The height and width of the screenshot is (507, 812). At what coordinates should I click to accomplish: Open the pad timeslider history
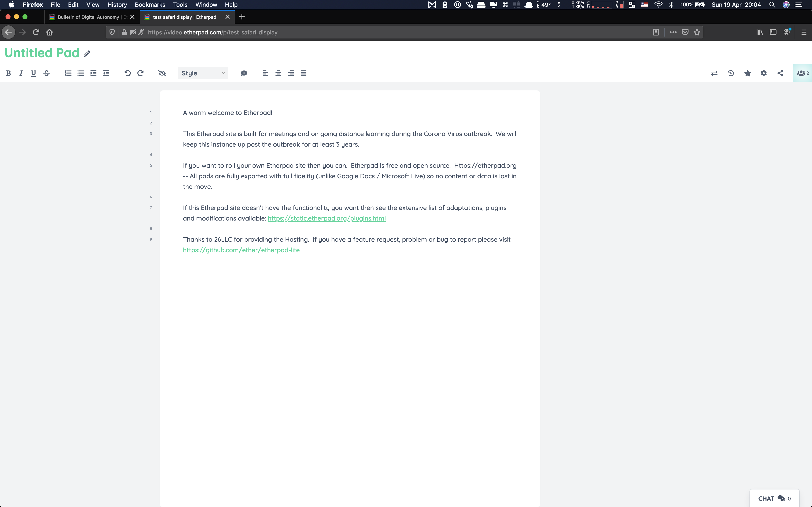point(730,73)
